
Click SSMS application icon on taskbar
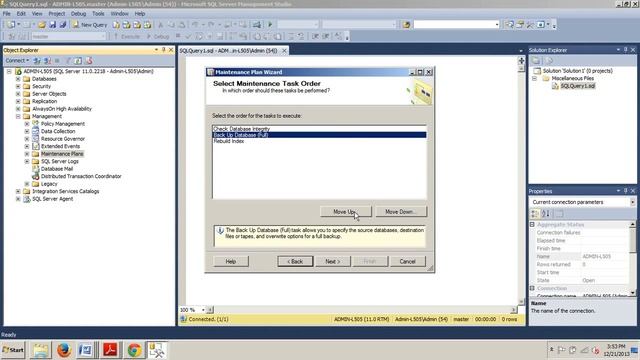(x=157, y=350)
